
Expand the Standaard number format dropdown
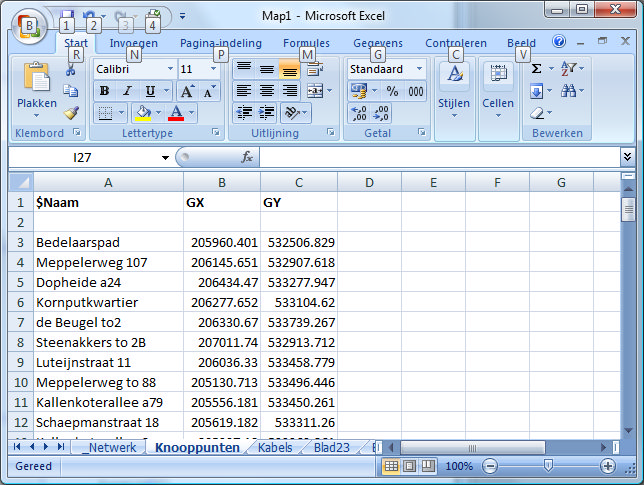point(419,69)
